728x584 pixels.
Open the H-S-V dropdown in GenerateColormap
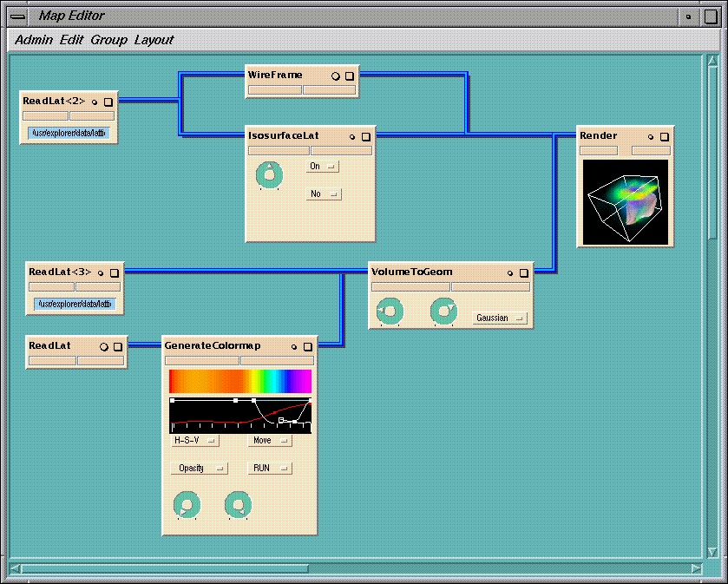pyautogui.click(x=194, y=441)
